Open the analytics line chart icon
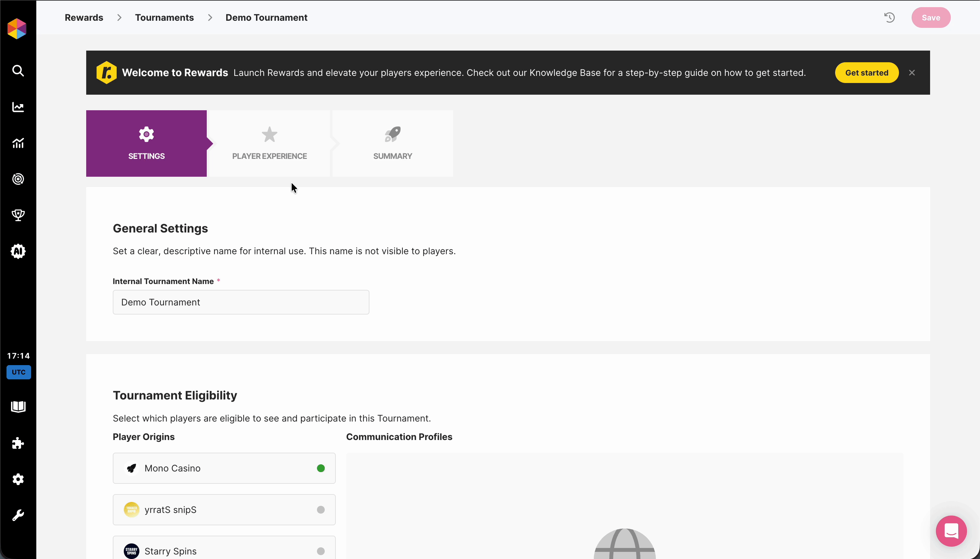 point(18,107)
